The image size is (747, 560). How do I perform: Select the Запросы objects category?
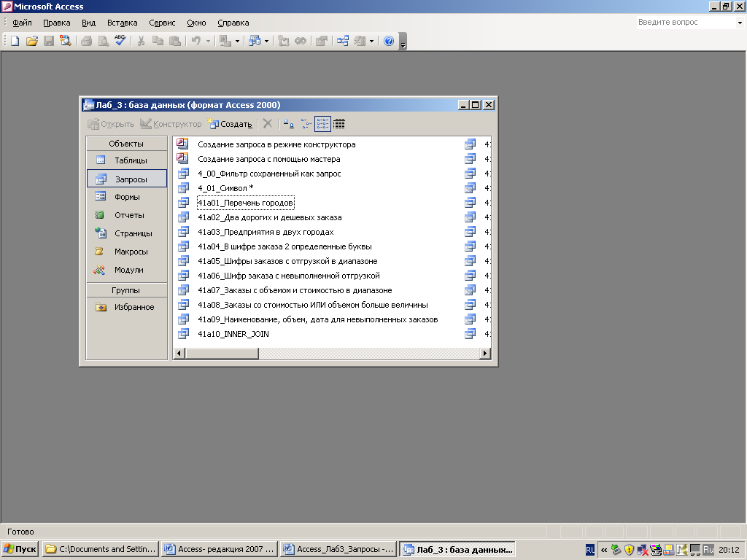(127, 179)
